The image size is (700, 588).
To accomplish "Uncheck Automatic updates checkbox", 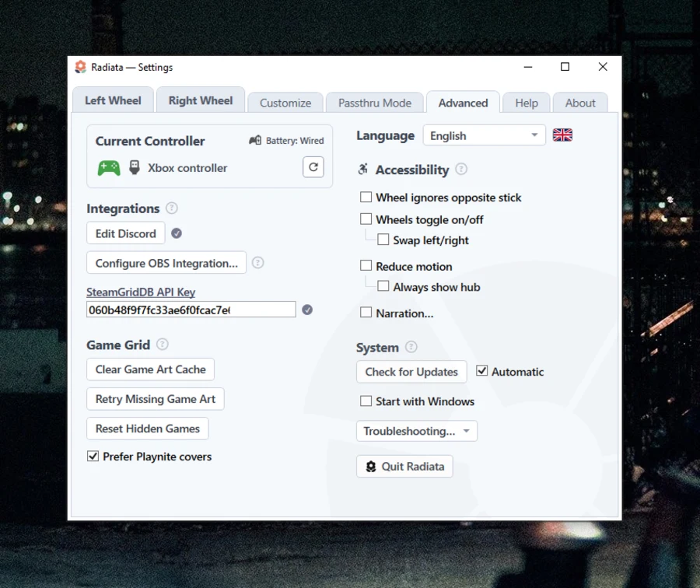I will 481,371.
